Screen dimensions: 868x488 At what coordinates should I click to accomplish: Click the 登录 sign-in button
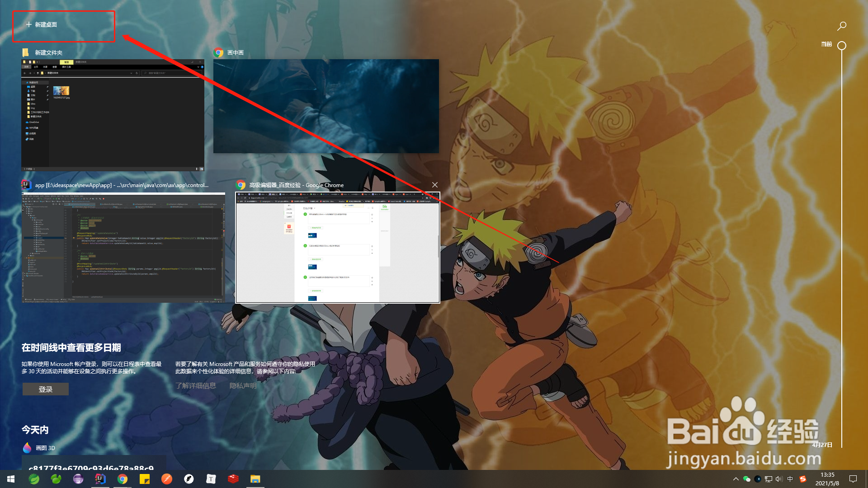pos(46,389)
